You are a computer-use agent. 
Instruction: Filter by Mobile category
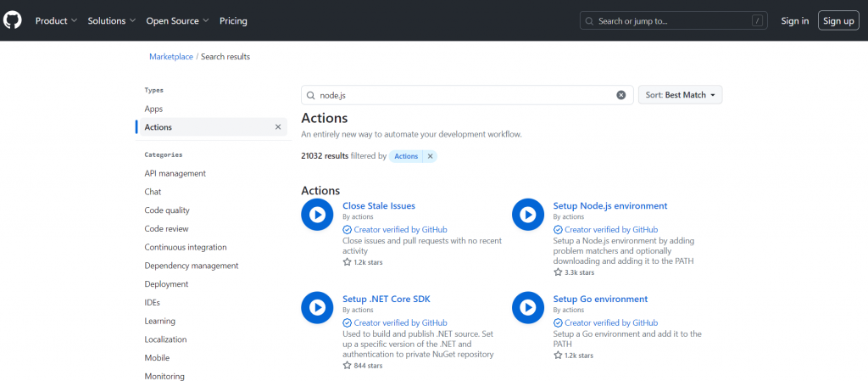[157, 358]
